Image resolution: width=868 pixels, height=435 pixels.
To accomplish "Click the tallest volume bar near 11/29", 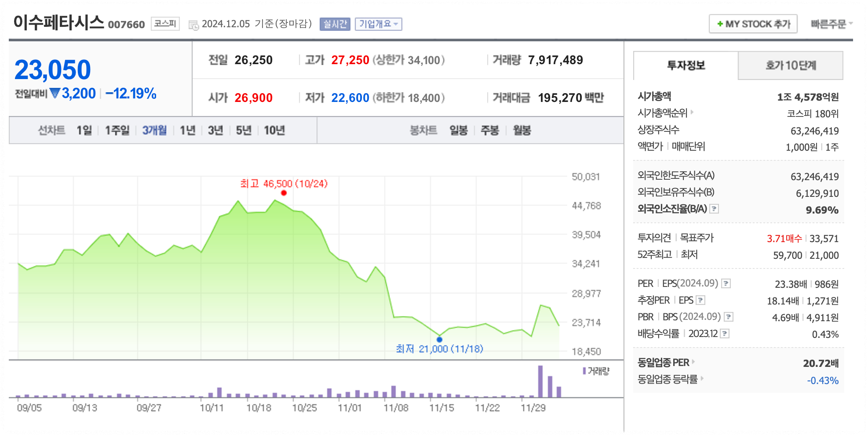I will click(540, 381).
